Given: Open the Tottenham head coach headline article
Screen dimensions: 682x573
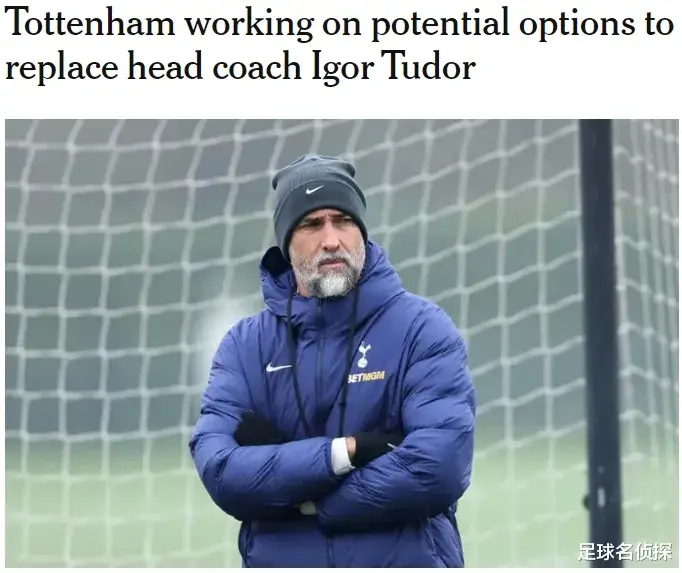Looking at the screenshot, I should tap(339, 44).
